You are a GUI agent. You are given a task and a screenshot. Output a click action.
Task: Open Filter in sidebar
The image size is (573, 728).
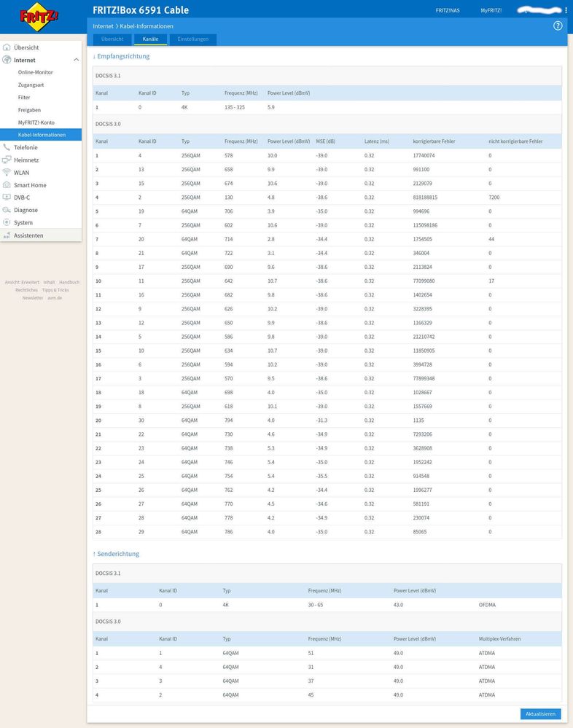pyautogui.click(x=24, y=98)
